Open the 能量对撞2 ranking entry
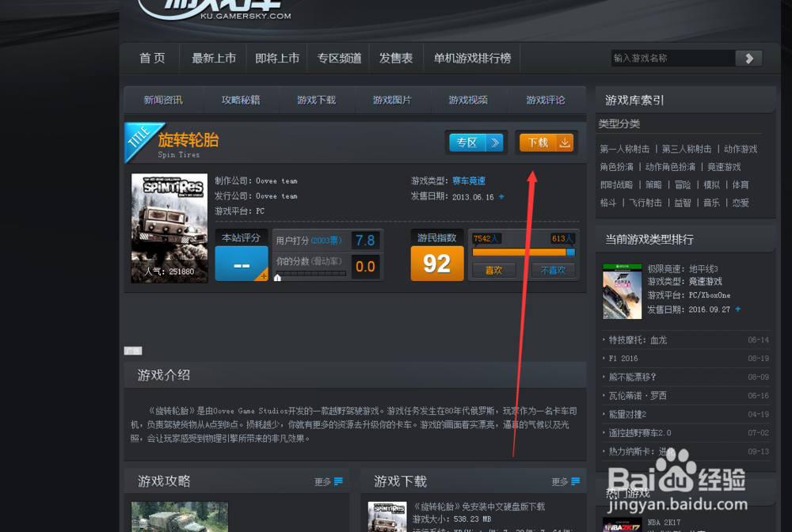The height and width of the screenshot is (532, 792). [627, 414]
